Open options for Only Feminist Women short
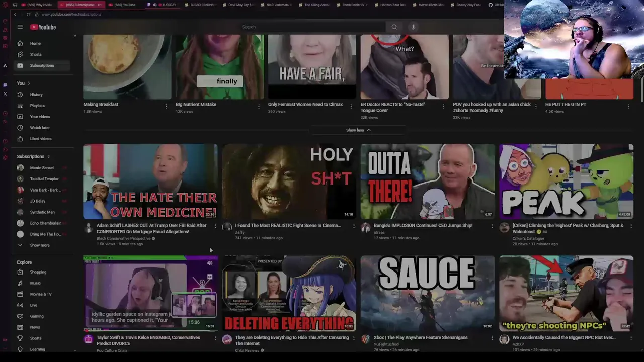Viewport: 644px width, 362px height. click(x=351, y=106)
